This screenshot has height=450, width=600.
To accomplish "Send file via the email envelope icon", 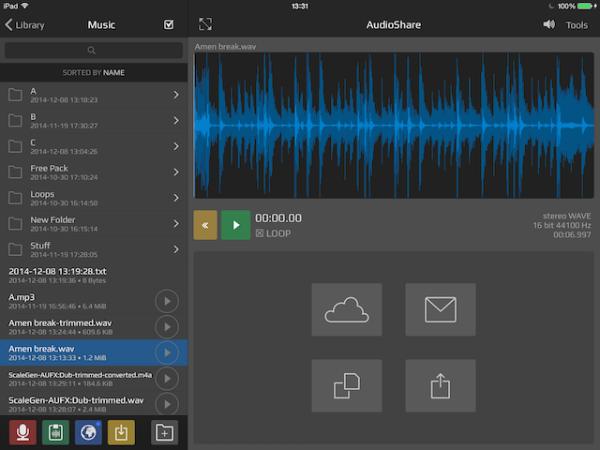I will tap(440, 310).
